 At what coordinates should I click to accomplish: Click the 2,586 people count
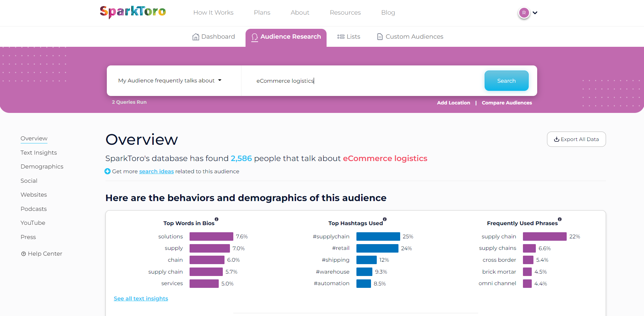click(241, 158)
